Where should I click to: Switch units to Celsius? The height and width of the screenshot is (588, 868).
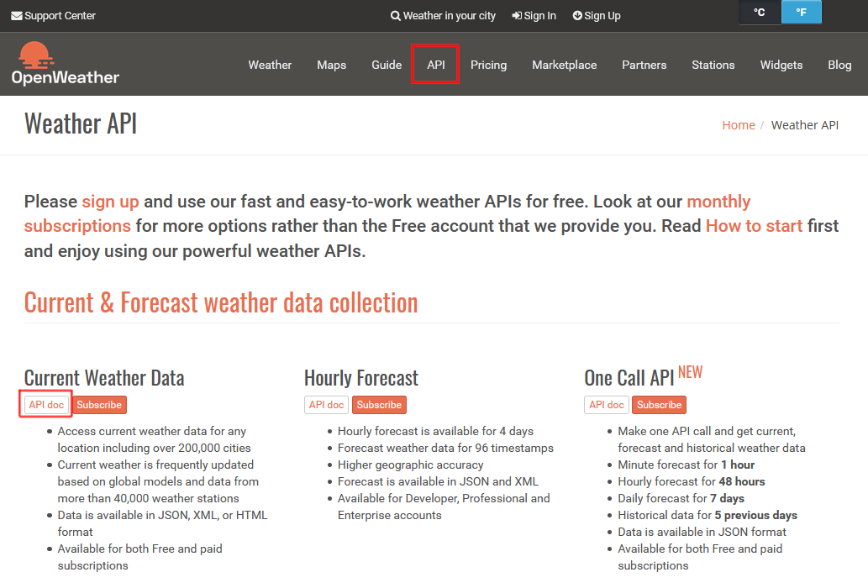[760, 12]
